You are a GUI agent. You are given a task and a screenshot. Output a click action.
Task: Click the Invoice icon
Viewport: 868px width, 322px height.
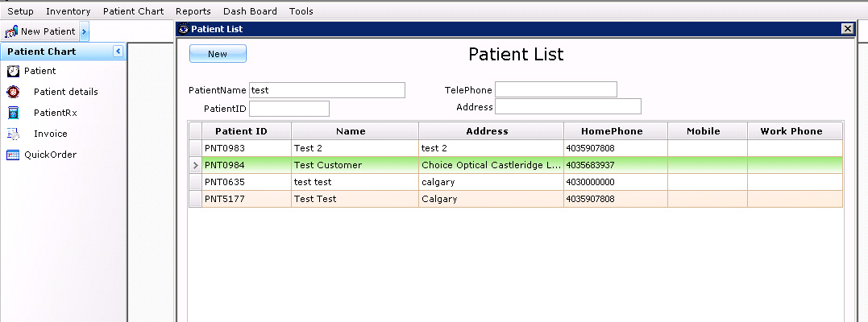coord(13,134)
